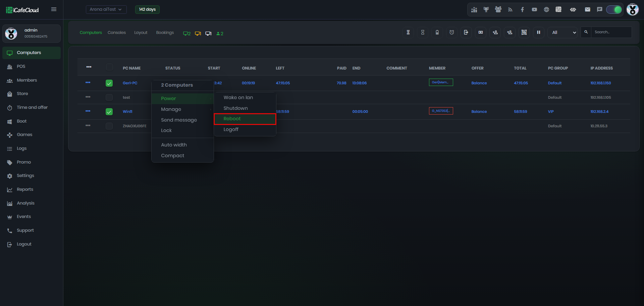Click the green online computers count icon
The image size is (644, 306).
point(186,34)
